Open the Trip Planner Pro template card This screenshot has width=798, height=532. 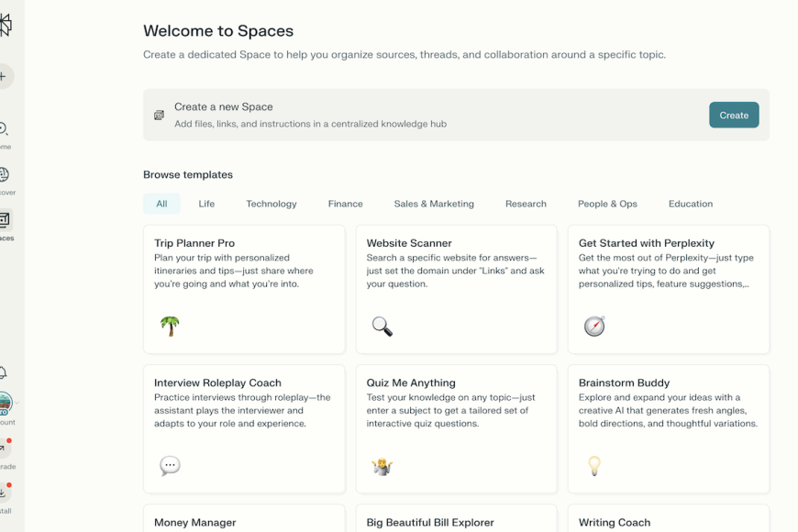click(x=244, y=289)
